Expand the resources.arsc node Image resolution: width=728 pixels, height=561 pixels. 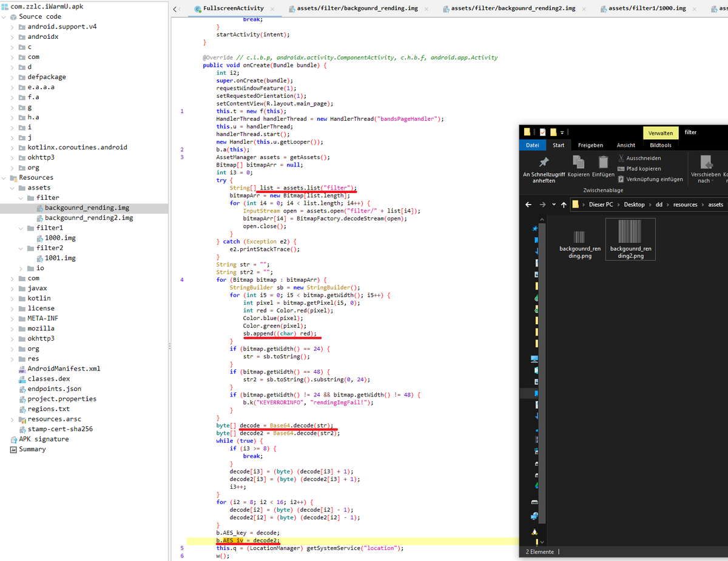pos(13,419)
